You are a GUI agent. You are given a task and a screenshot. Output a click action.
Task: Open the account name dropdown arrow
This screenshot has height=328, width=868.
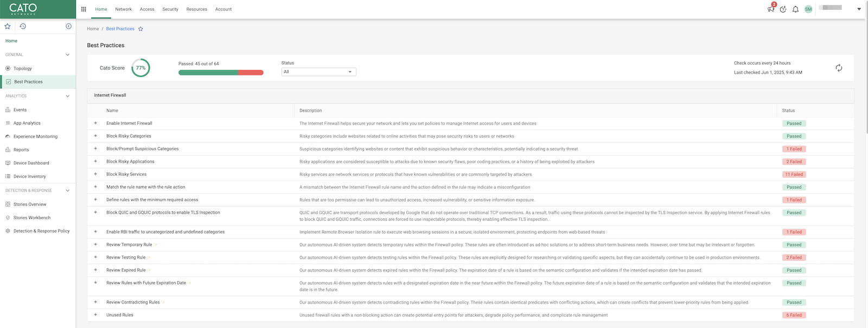(x=859, y=9)
